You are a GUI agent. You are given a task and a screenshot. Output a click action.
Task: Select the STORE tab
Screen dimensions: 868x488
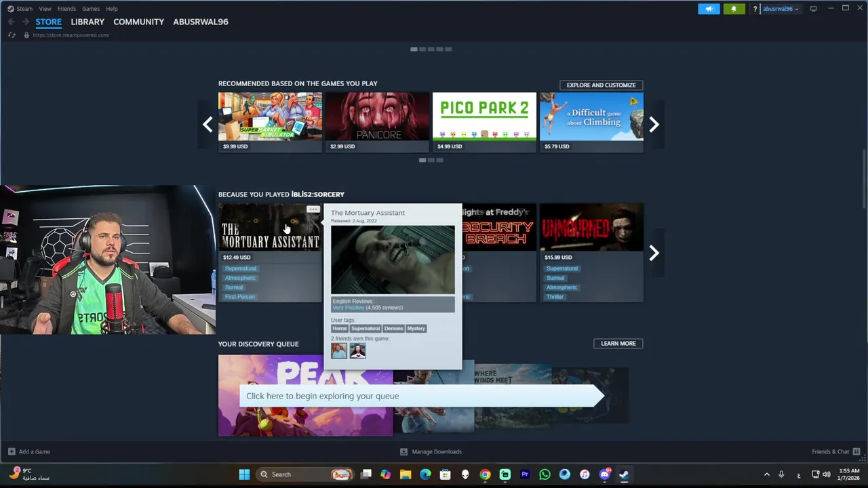pyautogui.click(x=48, y=22)
